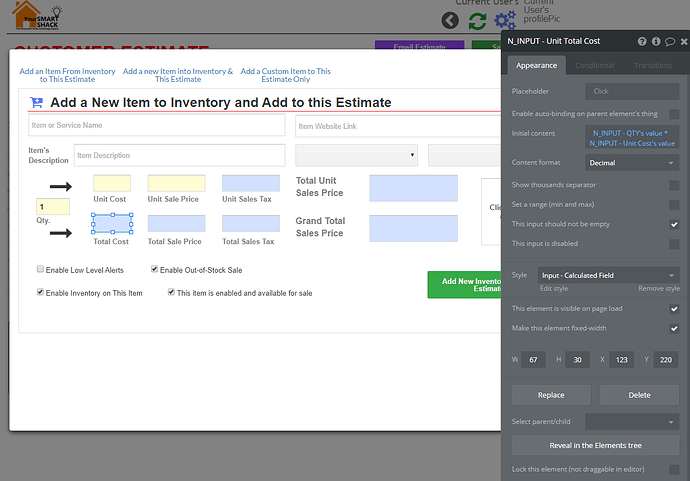Screen dimensions: 690x481
Task: Click the Item Website Link field
Action: point(398,126)
